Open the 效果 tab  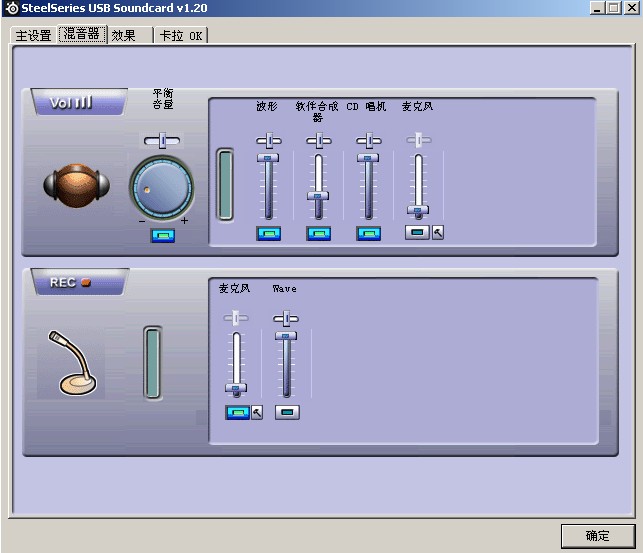(130, 35)
